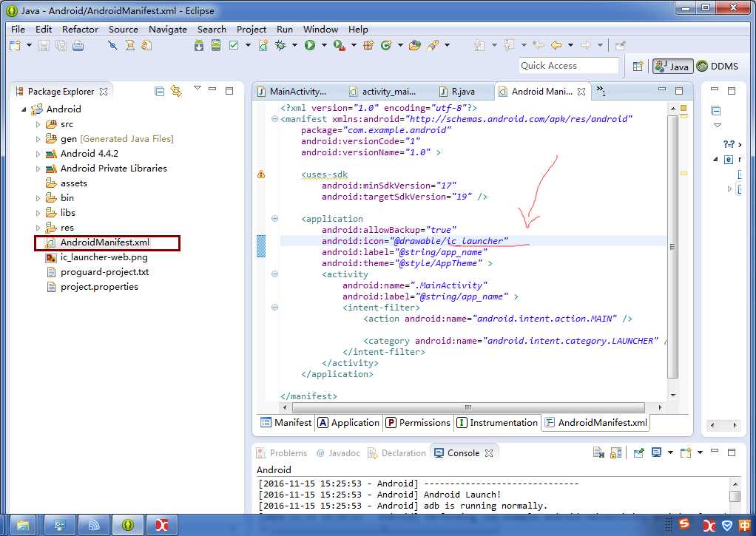Open the Navigate menu
This screenshot has width=756, height=536.
[168, 30]
